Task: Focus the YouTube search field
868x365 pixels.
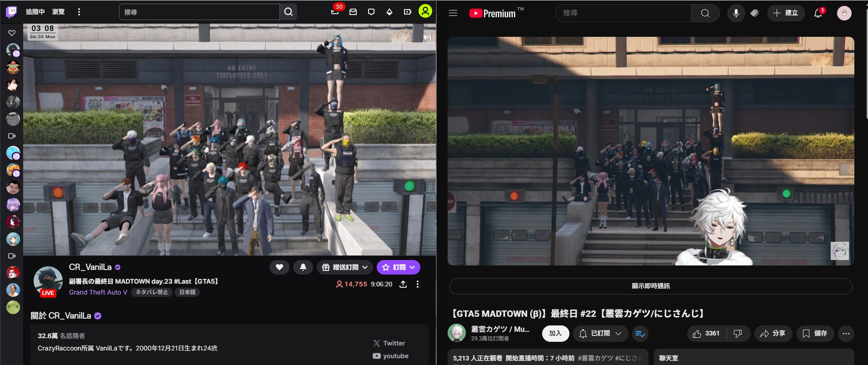Action: click(x=623, y=13)
